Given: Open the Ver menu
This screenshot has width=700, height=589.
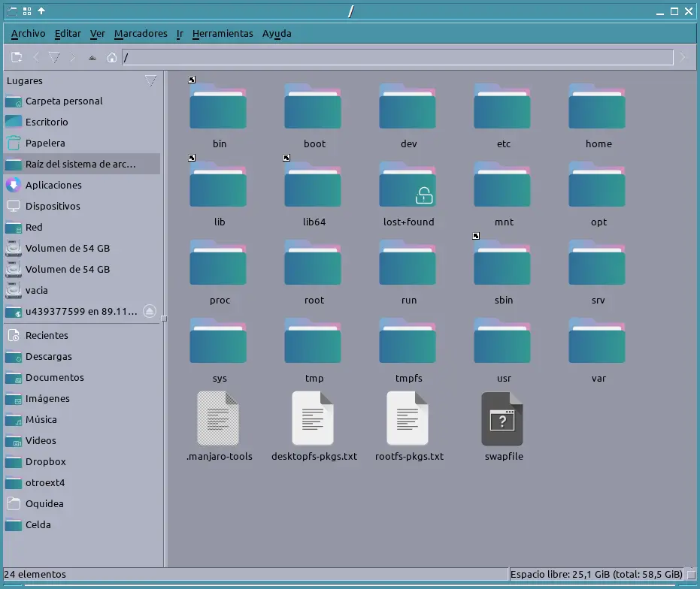Looking at the screenshot, I should pos(97,34).
